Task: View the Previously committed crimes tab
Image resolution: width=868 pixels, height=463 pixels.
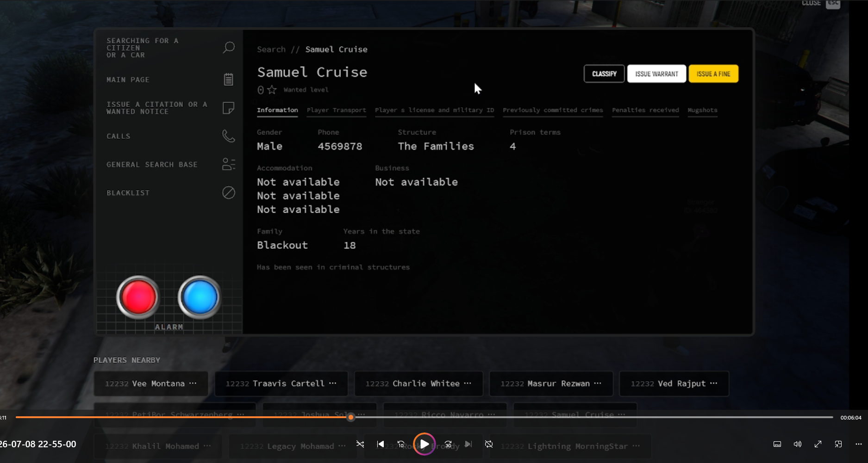Action: pyautogui.click(x=553, y=110)
